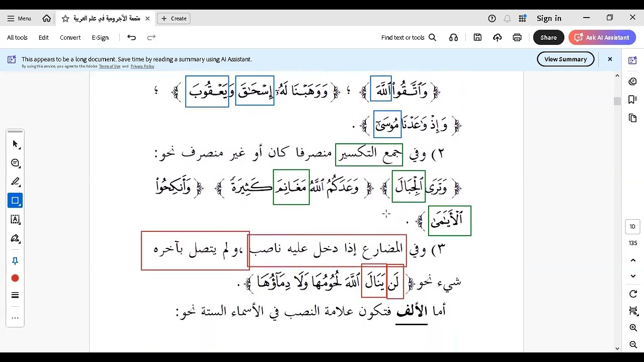Open more tools ellipsis in quick toolbar

tap(15, 317)
